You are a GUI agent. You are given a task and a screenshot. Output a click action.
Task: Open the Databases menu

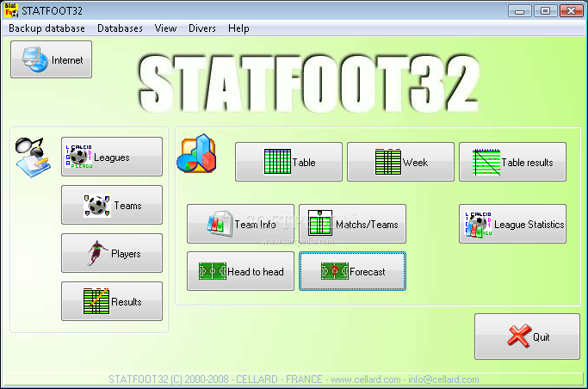[x=120, y=28]
